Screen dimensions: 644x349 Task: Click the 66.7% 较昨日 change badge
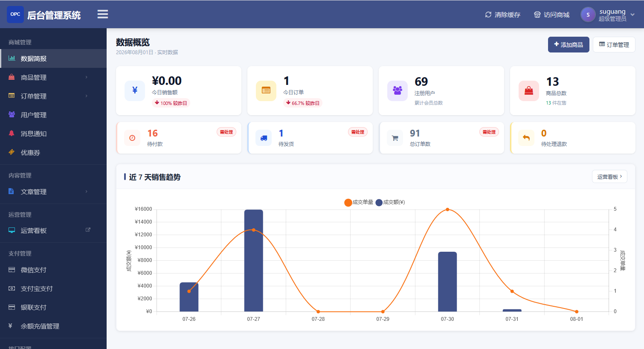point(303,103)
